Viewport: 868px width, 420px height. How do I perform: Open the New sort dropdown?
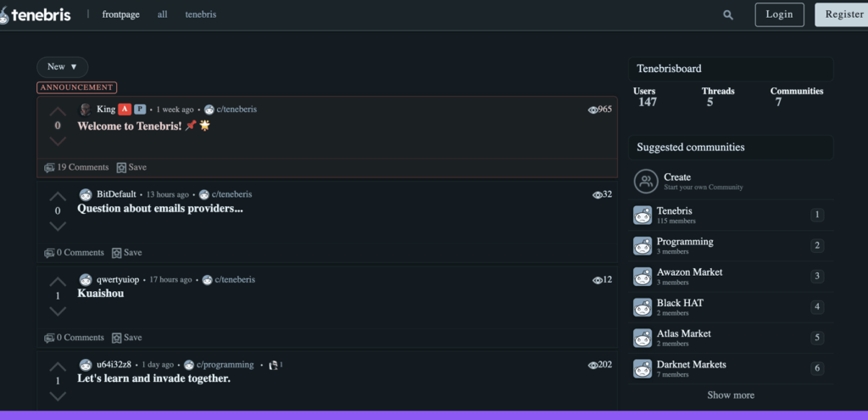tap(62, 67)
